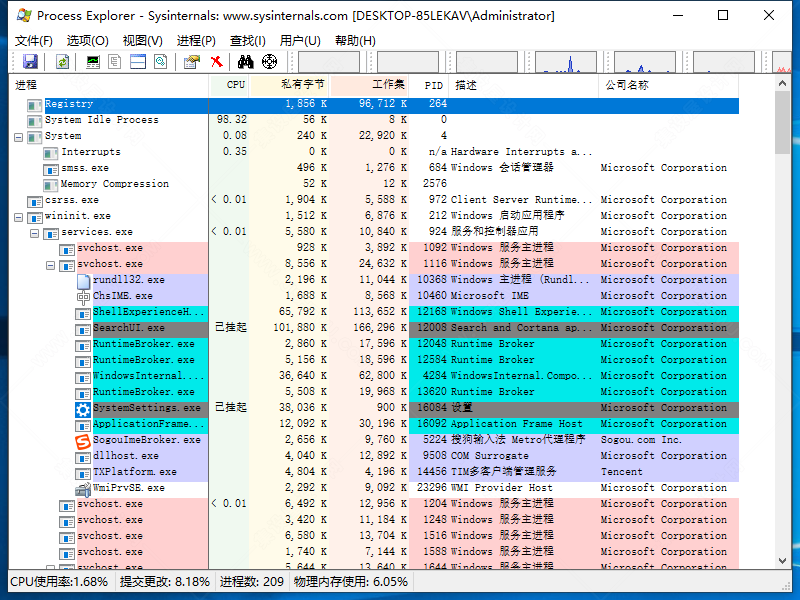The image size is (800, 600).
Task: Click the SearchUI.exe process icon
Action: click(83, 329)
